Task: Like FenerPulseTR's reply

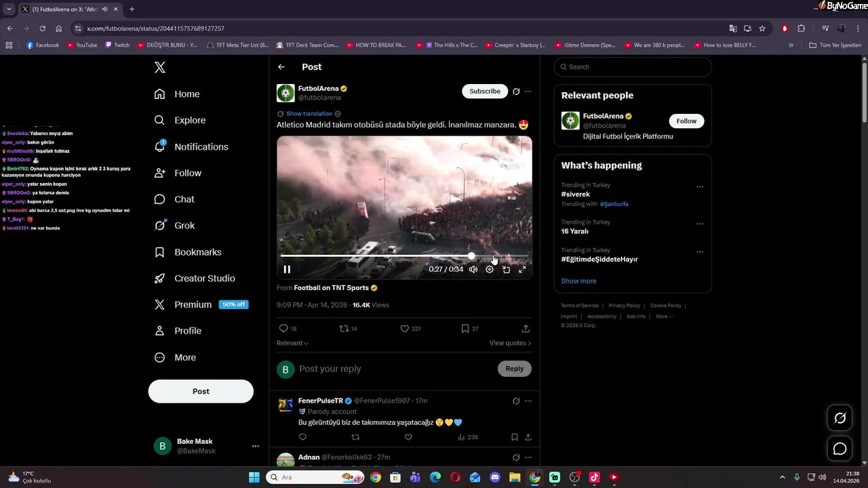Action: [408, 437]
